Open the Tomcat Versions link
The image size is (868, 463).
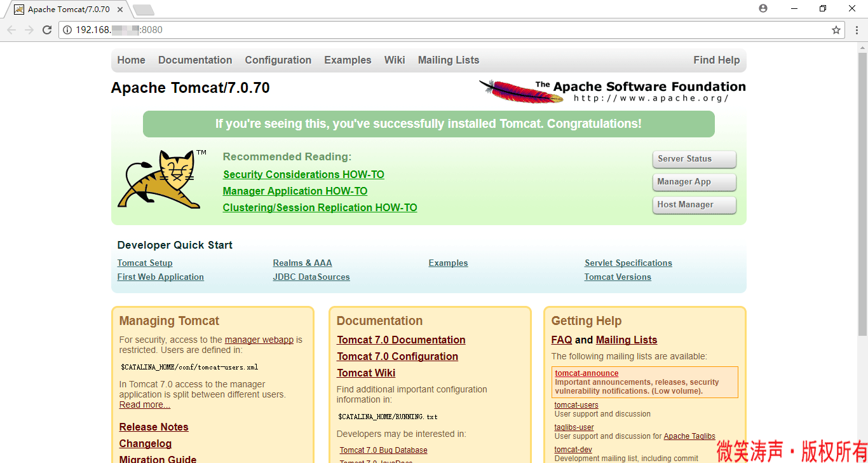(618, 277)
